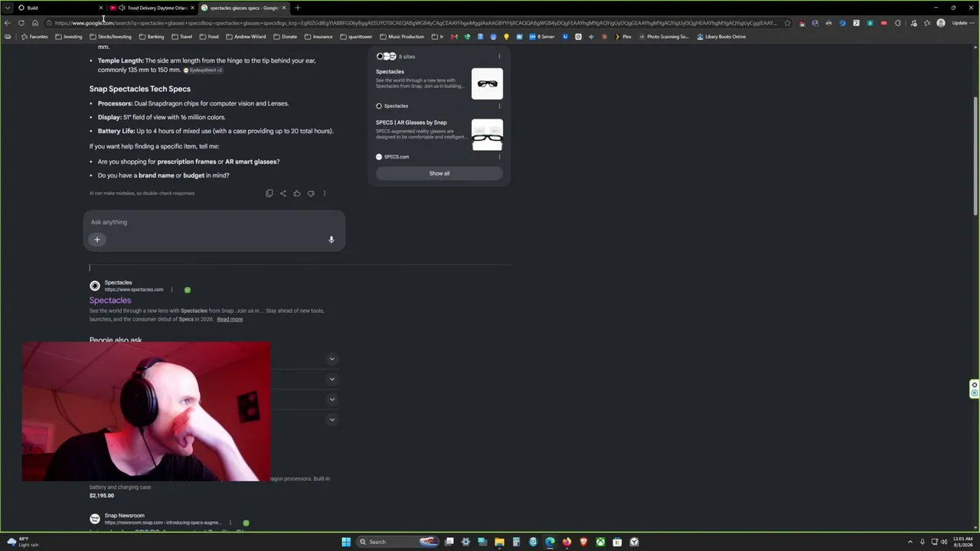Open the Banking bookmark folder
The image size is (980, 551).
[151, 37]
